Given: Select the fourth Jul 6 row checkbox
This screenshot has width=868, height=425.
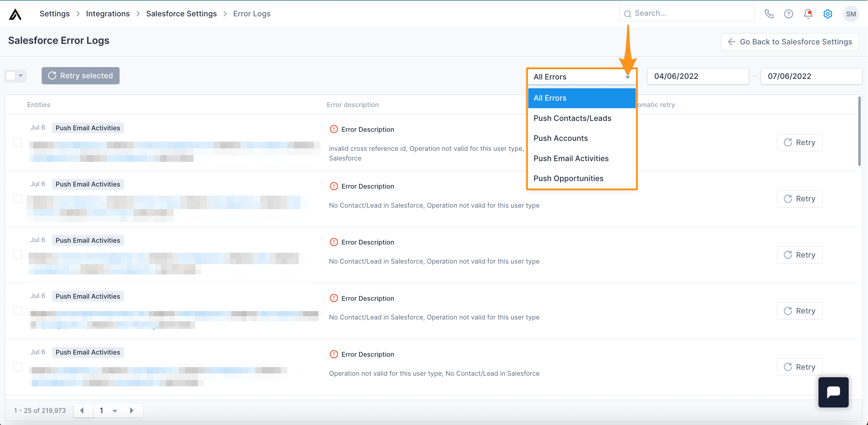Looking at the screenshot, I should click(18, 311).
